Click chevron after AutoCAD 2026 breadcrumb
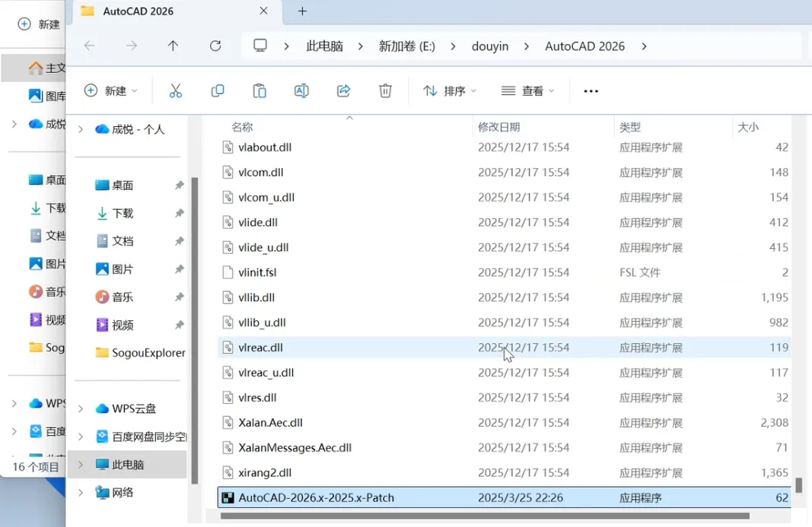 click(x=645, y=46)
